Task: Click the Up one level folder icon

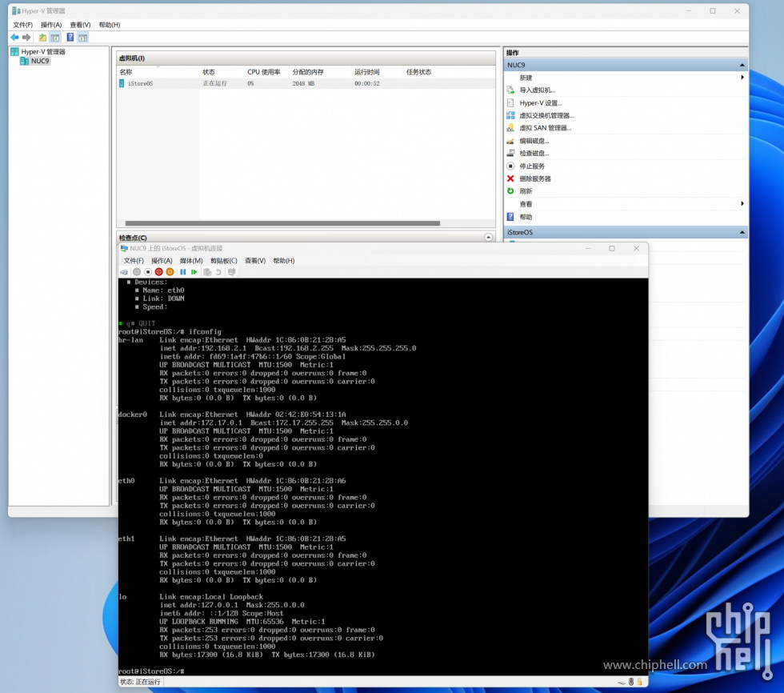Action: click(42, 38)
